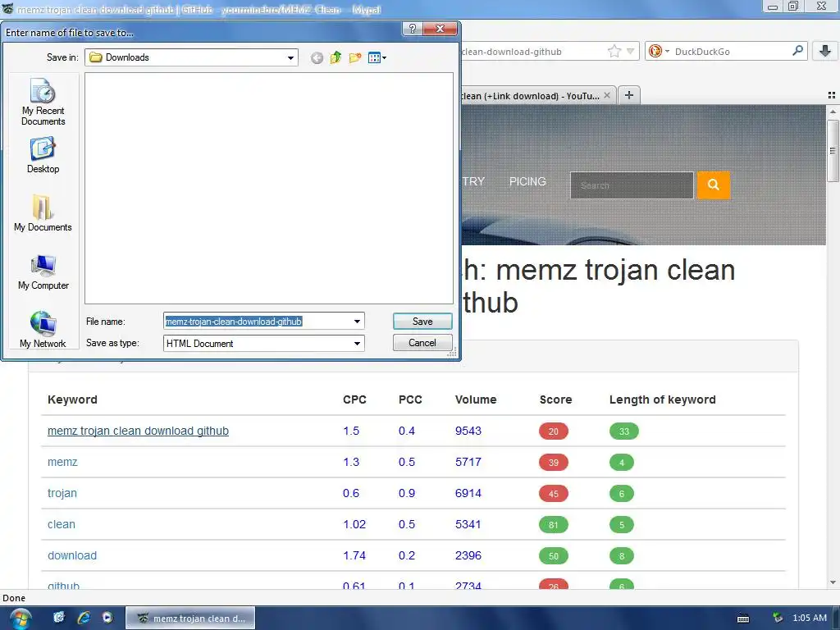Click the scrollbar up arrow
Image resolution: width=840 pixels, height=630 pixels.
tap(833, 112)
